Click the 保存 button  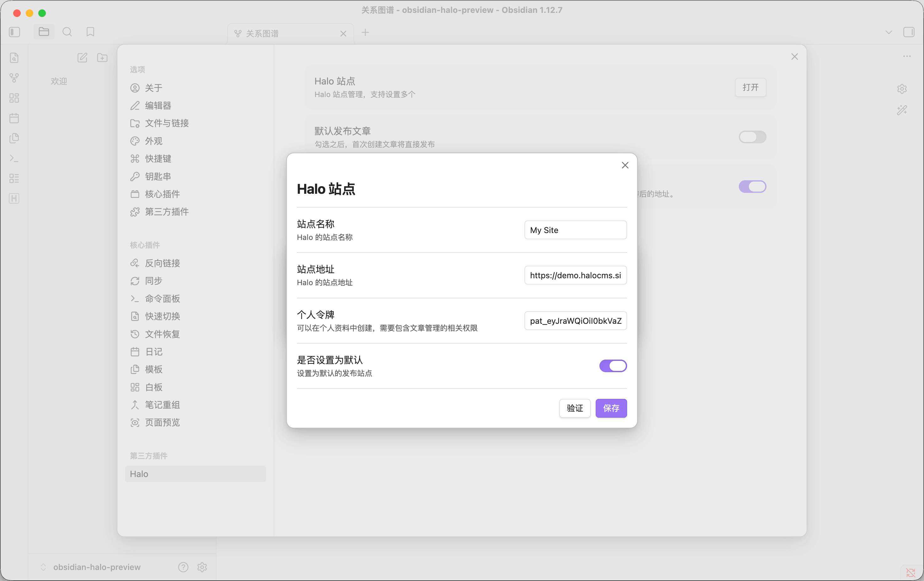coord(611,408)
